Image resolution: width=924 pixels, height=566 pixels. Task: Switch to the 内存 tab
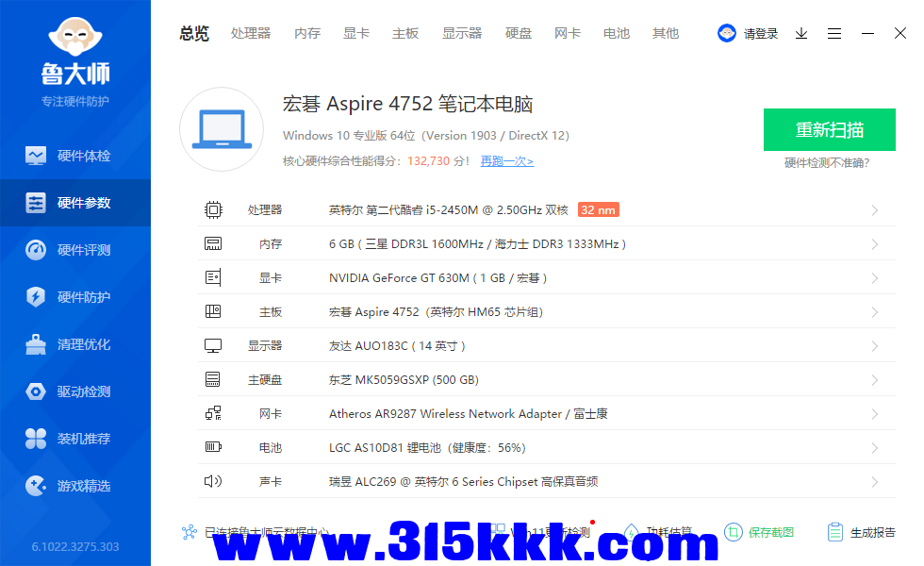[307, 34]
